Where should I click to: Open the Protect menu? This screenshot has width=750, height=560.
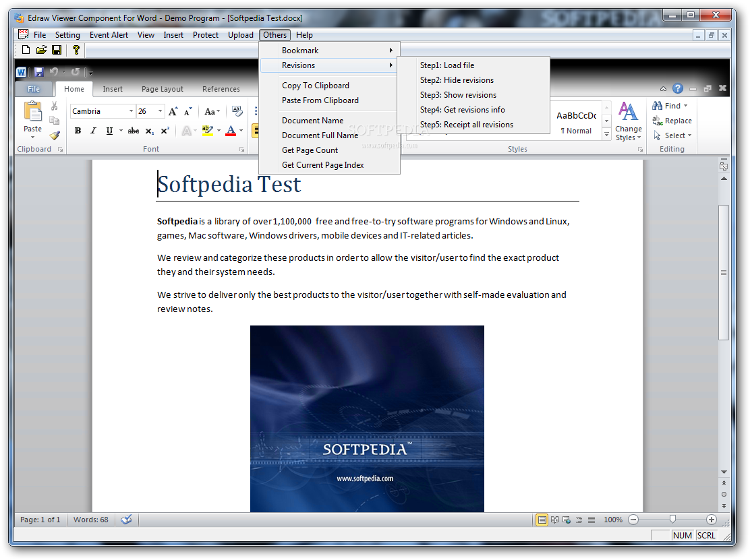206,35
